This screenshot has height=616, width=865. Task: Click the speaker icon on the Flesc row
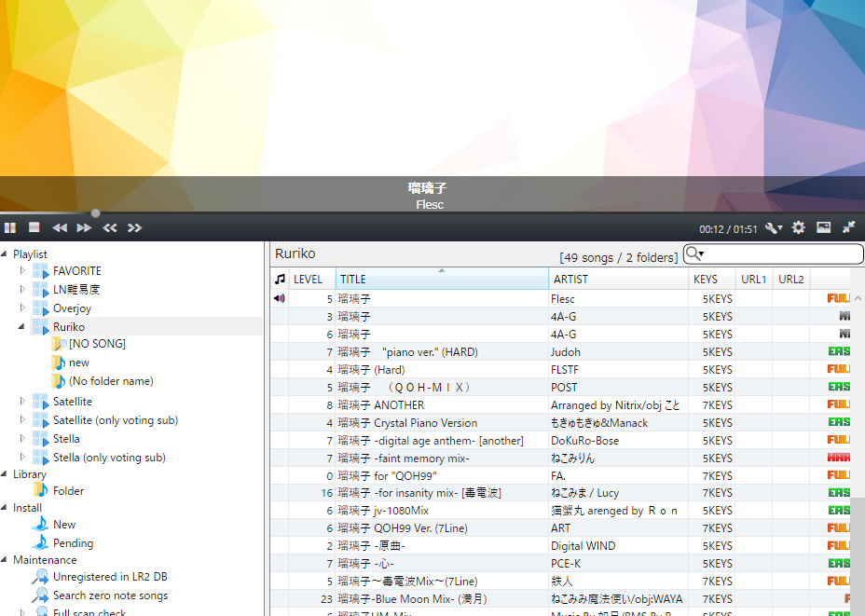coord(280,298)
